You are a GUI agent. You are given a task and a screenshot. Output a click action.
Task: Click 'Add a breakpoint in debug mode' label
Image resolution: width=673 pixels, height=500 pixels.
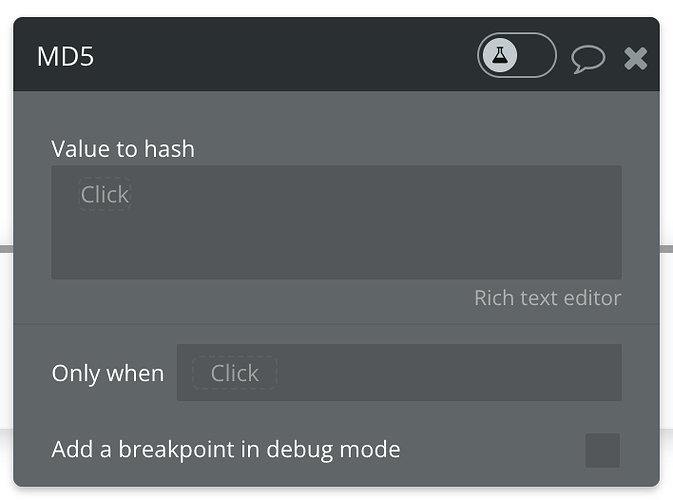[x=225, y=450]
